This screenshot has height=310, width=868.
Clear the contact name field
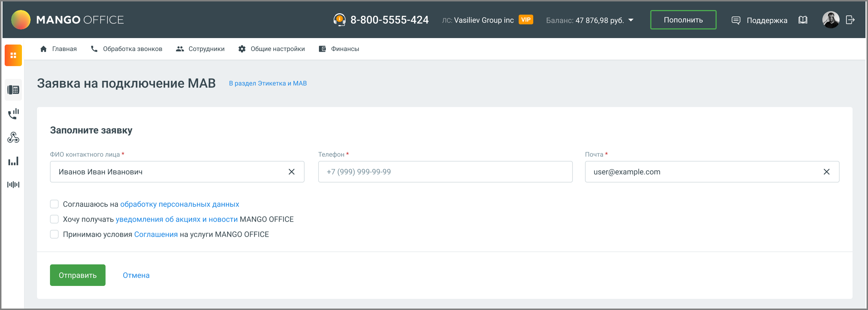pyautogui.click(x=292, y=172)
